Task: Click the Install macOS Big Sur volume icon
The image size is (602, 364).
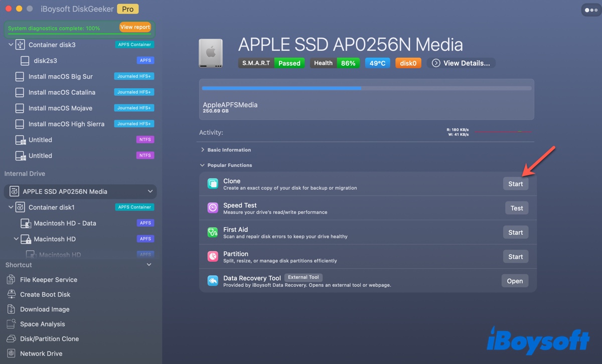Action: point(20,77)
